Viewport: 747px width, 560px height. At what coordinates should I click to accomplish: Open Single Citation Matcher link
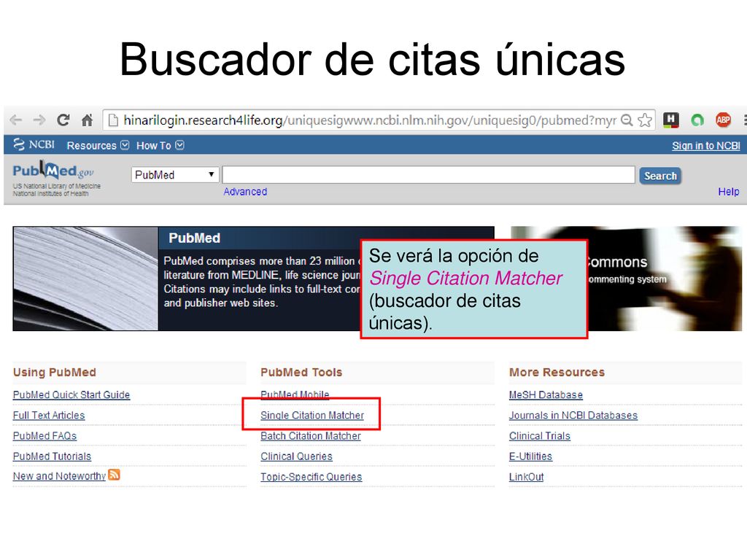tap(312, 415)
